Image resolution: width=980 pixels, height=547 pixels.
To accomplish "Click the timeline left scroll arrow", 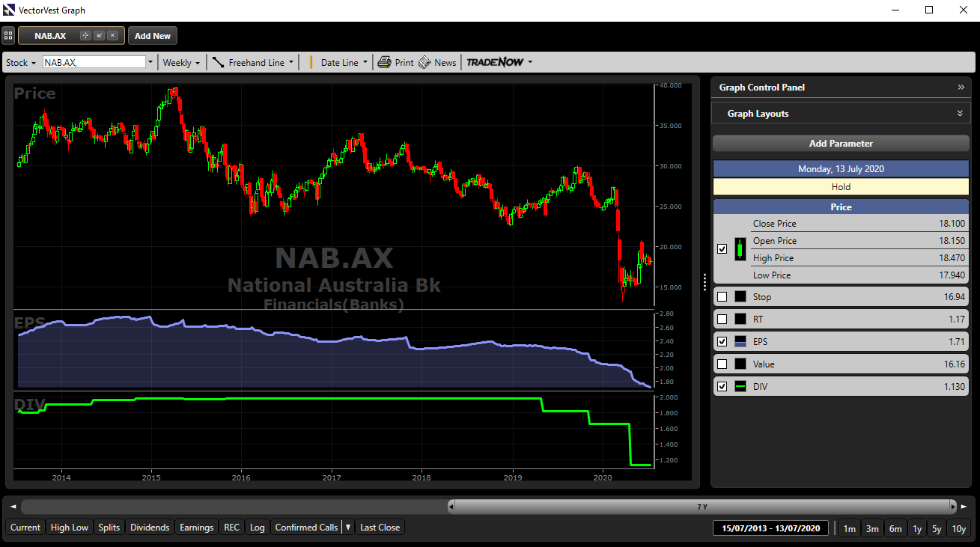I will pyautogui.click(x=13, y=507).
